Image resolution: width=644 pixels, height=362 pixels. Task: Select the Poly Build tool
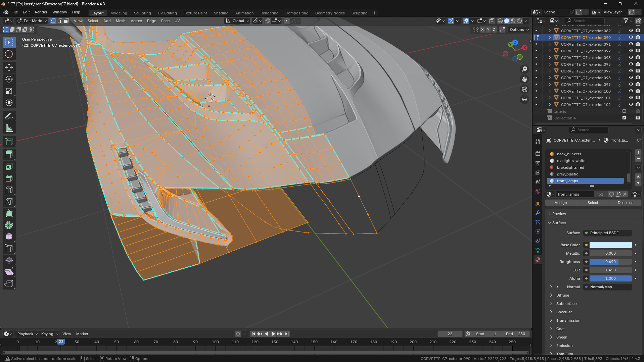point(9,213)
